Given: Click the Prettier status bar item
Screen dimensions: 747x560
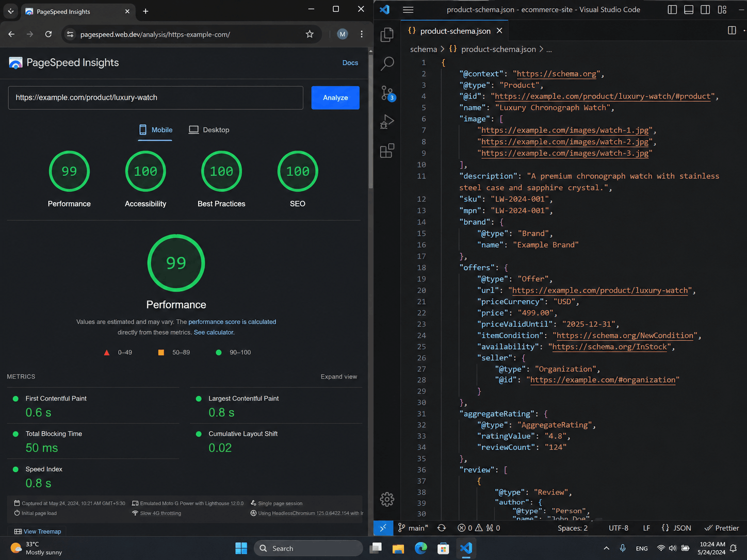Looking at the screenshot, I should (x=722, y=528).
